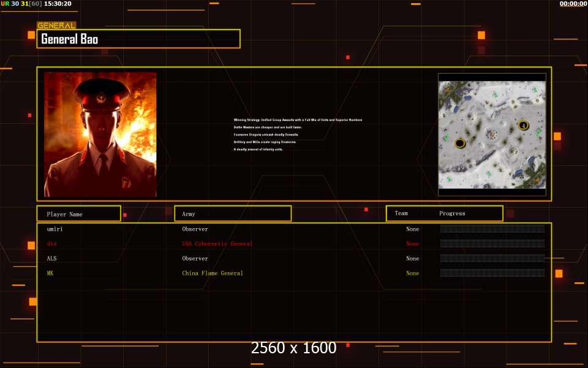Click 'A deadly arsenal of infantry units' line
Screen dimensions: 588x368
coord(258,149)
